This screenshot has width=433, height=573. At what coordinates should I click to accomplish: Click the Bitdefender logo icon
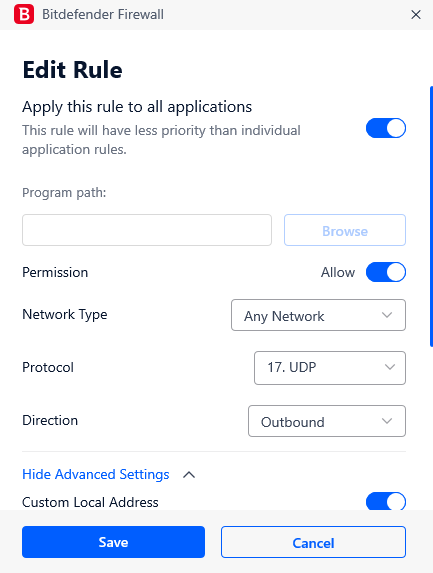coord(24,14)
